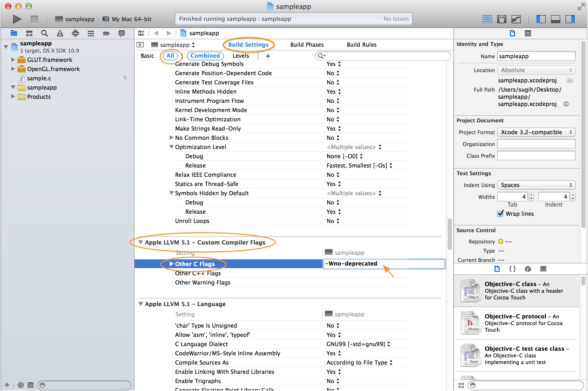Select the Scheme selector icon
Viewport: 588px width, 391px height.
[x=59, y=19]
